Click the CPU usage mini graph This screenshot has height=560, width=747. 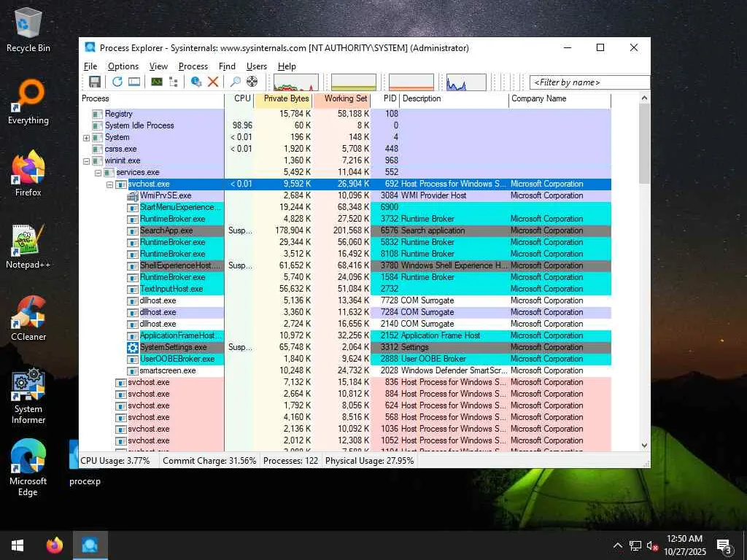(296, 82)
